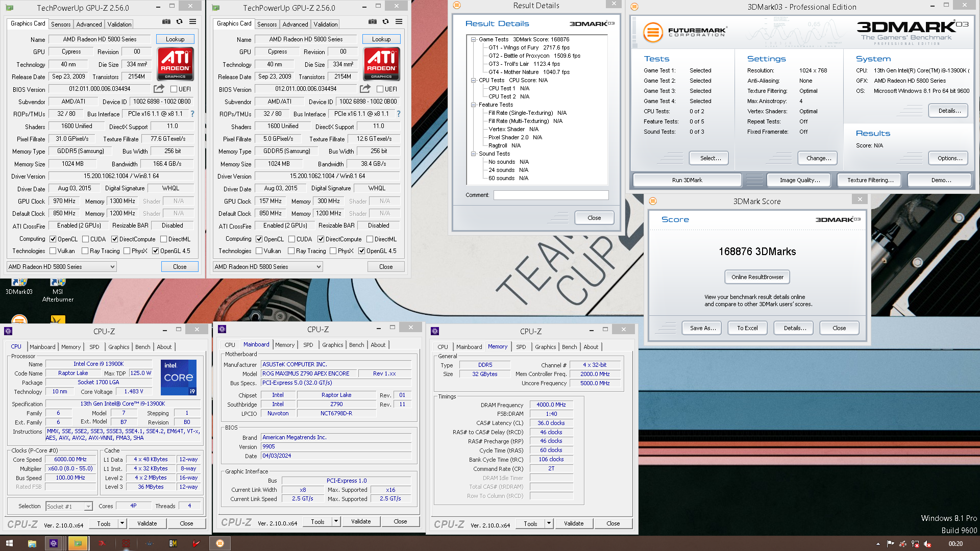
Task: Switch to GPU-Z on the taskbar
Action: pos(78,543)
